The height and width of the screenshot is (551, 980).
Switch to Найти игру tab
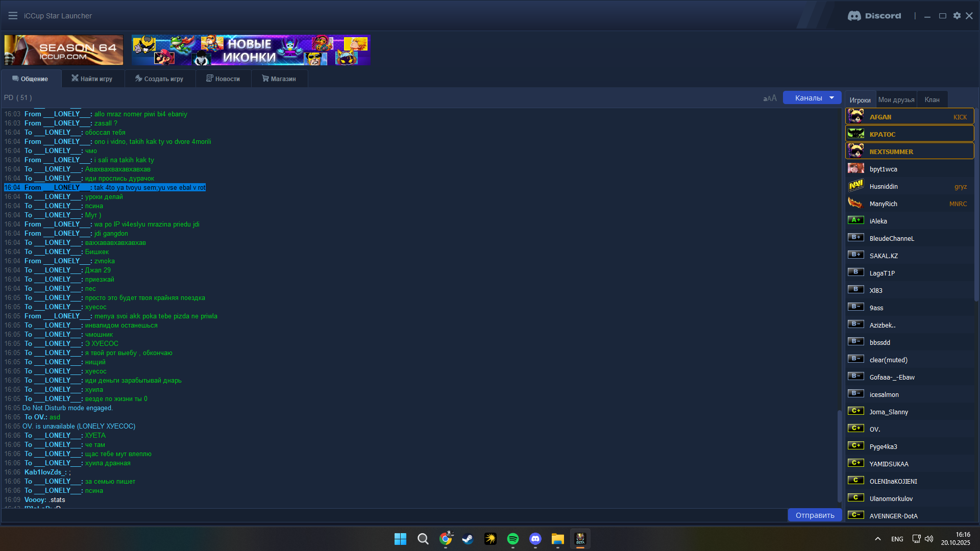tap(92, 79)
